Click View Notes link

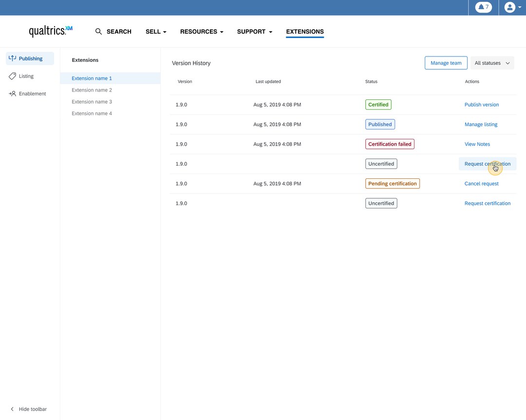pos(477,144)
